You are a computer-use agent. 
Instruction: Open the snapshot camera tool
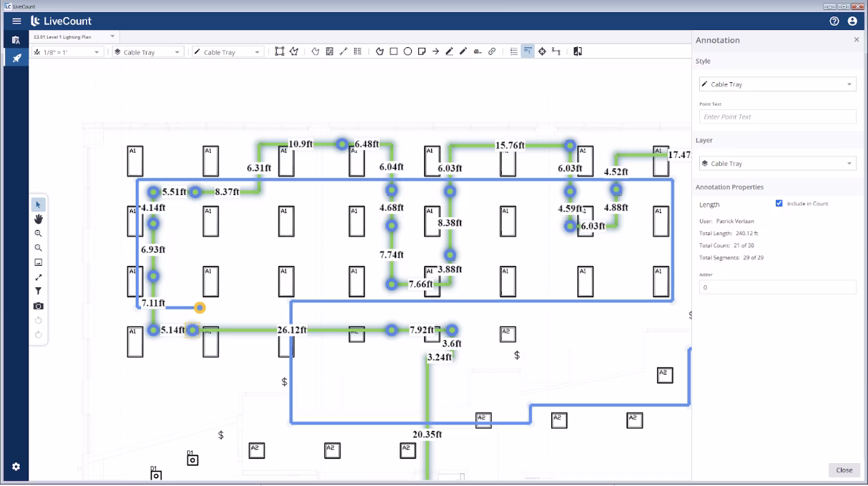click(x=38, y=305)
